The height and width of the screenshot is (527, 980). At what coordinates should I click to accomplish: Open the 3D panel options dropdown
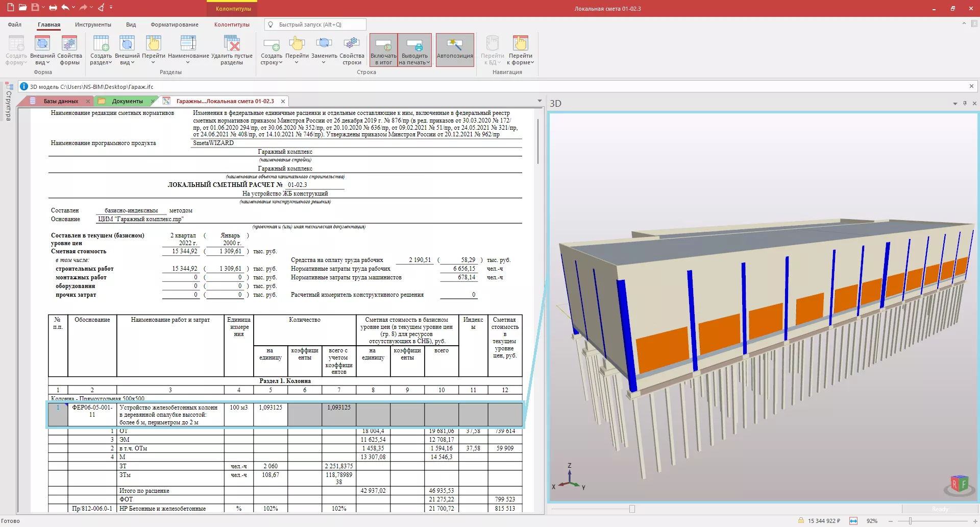(x=955, y=104)
